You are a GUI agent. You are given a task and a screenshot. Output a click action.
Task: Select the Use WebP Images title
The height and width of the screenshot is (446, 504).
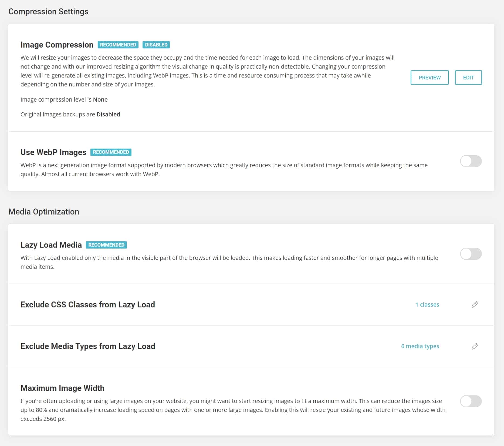[53, 152]
